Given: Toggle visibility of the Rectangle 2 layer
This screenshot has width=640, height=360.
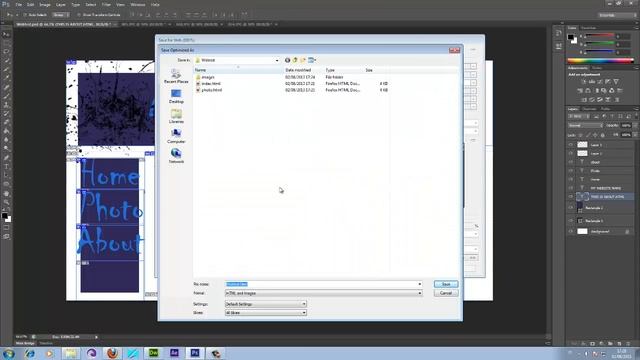Looking at the screenshot, I should (x=571, y=208).
